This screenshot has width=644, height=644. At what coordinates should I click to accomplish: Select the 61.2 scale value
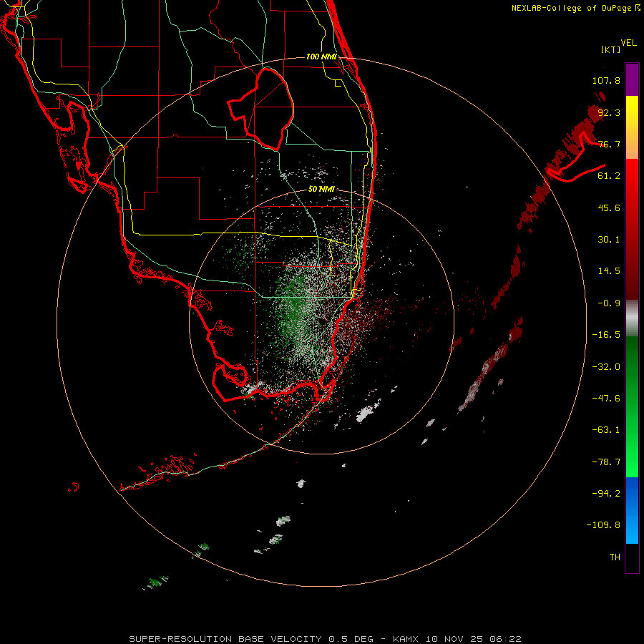click(x=609, y=176)
